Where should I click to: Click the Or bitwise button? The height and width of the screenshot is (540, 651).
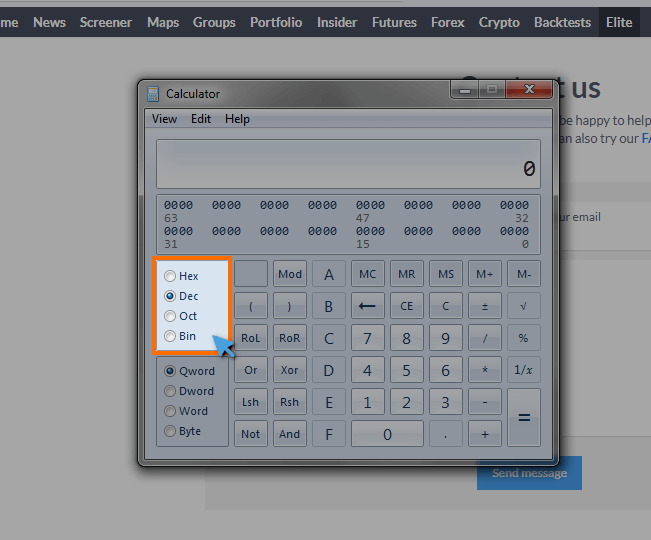click(x=251, y=370)
